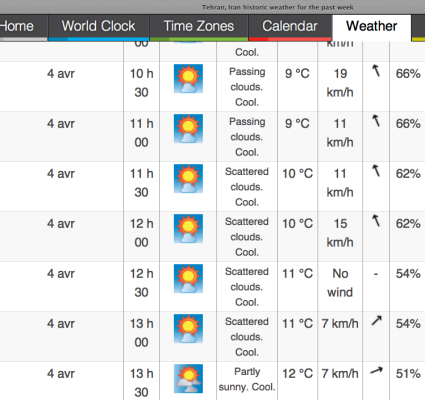Open the Calendar tab
The height and width of the screenshot is (400, 425).
[x=290, y=26]
